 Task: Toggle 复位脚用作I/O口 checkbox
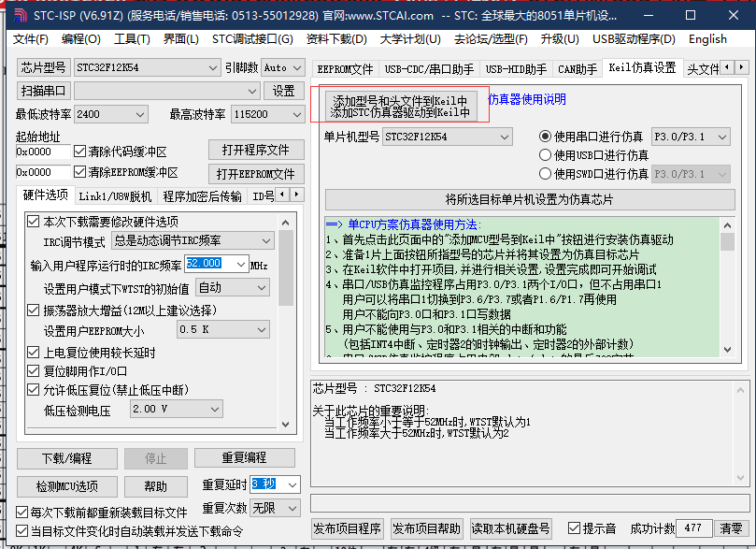pyautogui.click(x=34, y=371)
